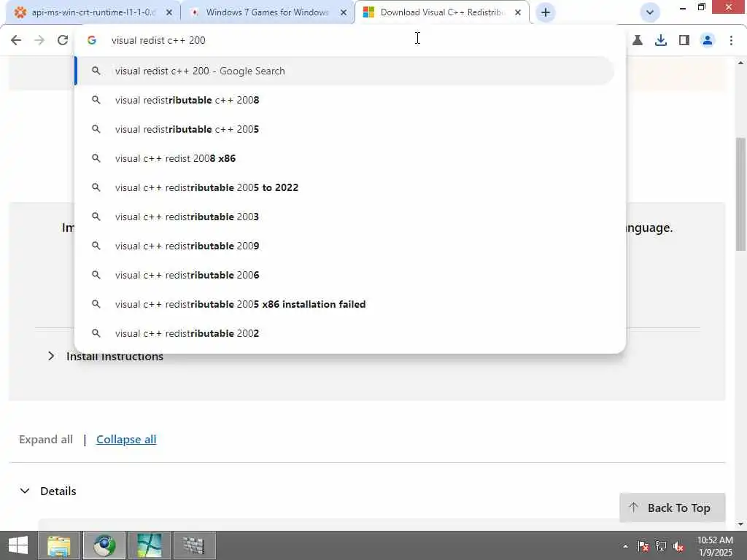The width and height of the screenshot is (747, 560).
Task: Open the user profile avatar
Action: 708,41
